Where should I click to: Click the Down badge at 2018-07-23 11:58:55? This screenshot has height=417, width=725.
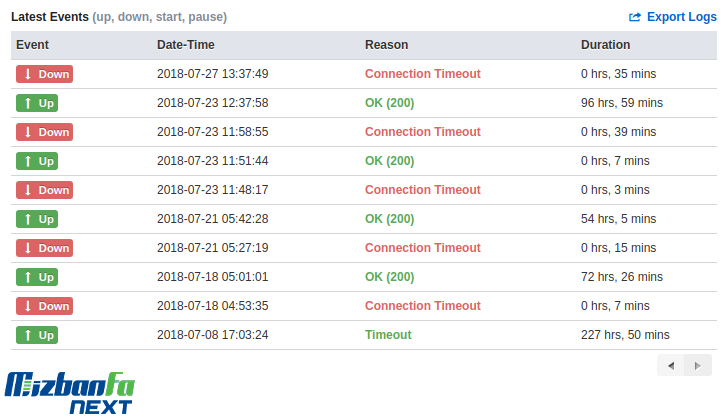tap(44, 132)
